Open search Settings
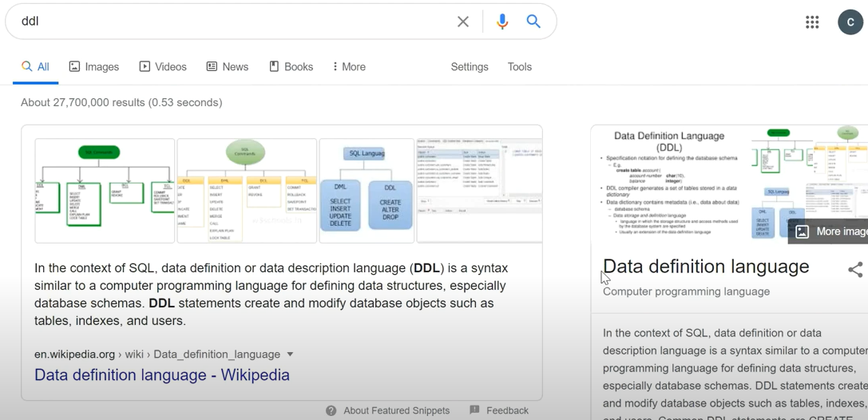Screen dimensions: 868x420 pyautogui.click(x=470, y=67)
